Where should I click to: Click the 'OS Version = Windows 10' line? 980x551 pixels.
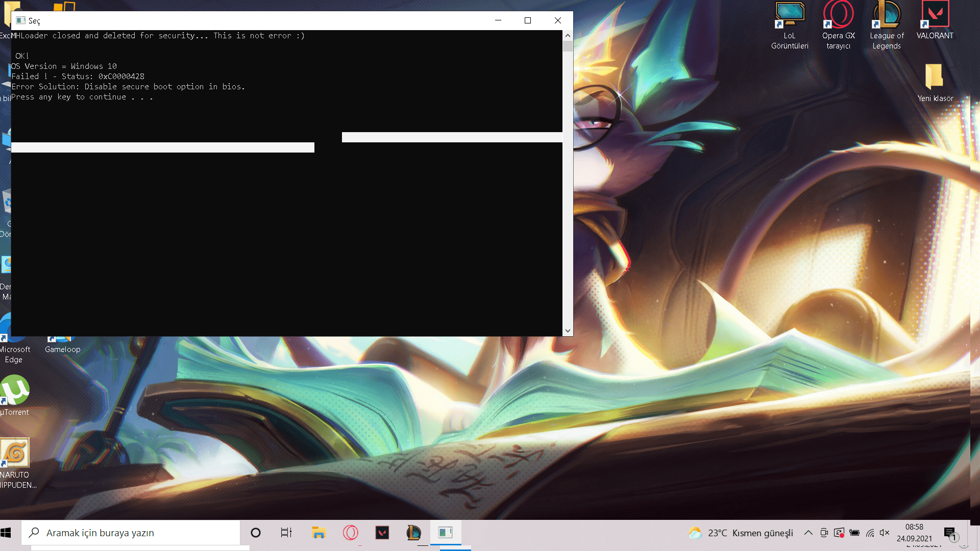[64, 66]
